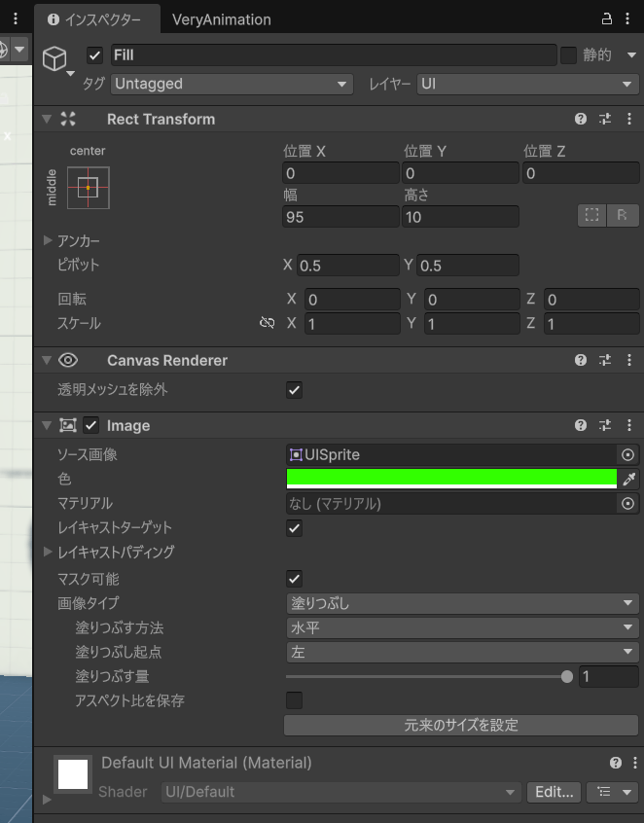
Task: Disable the レイキャストターゲット checkbox
Action: tap(294, 527)
